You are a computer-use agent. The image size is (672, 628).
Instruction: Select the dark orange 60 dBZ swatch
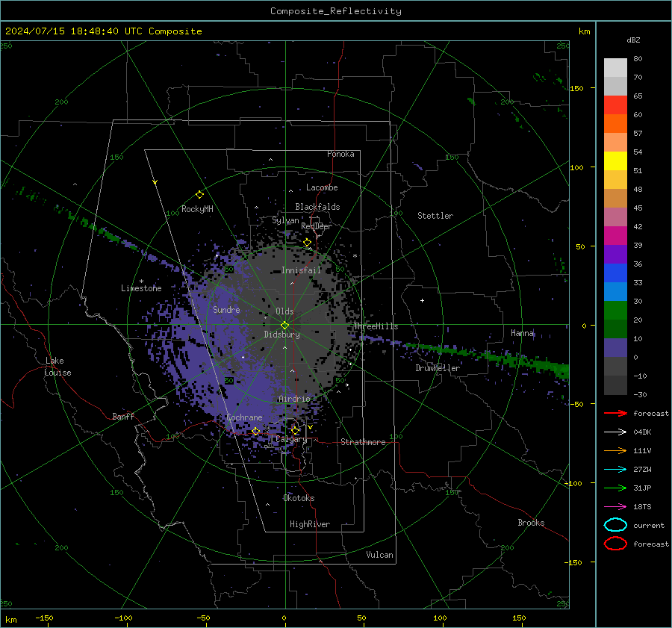tap(615, 123)
